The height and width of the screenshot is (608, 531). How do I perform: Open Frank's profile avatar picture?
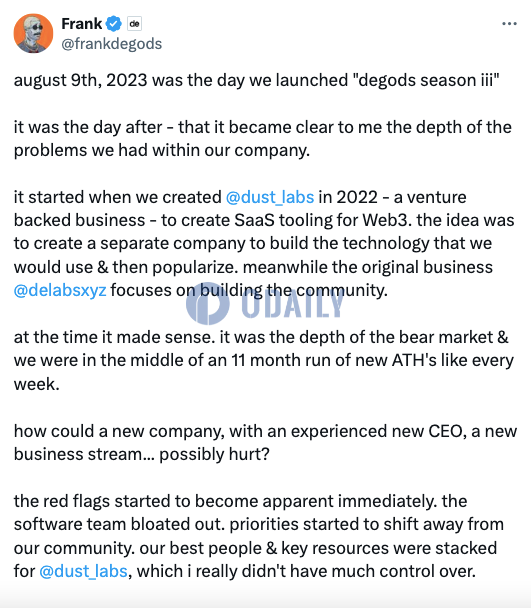33,33
